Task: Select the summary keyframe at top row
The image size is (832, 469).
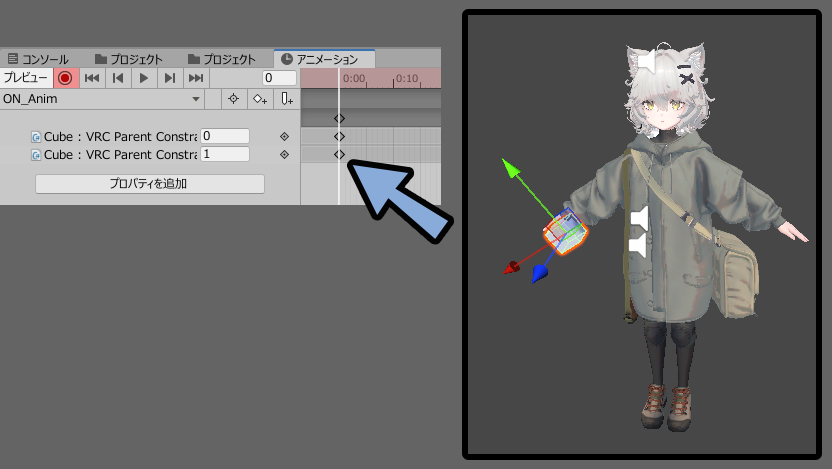Action: pyautogui.click(x=339, y=118)
